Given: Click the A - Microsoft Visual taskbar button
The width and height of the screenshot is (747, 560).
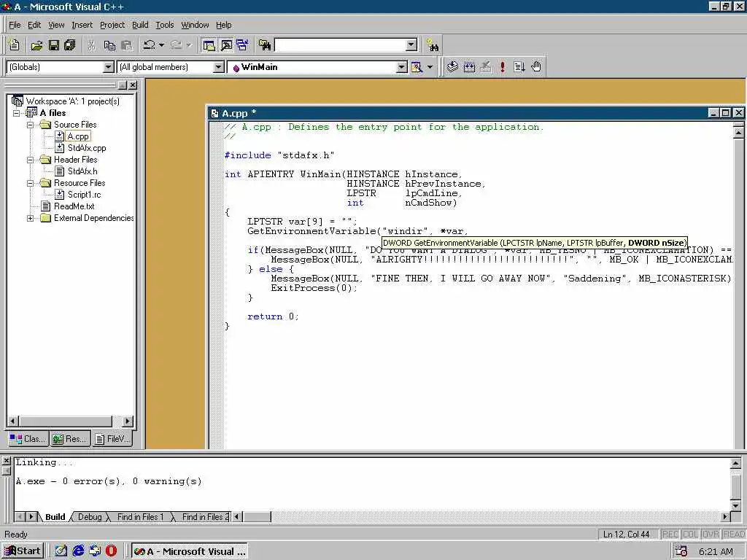Looking at the screenshot, I should 189,551.
